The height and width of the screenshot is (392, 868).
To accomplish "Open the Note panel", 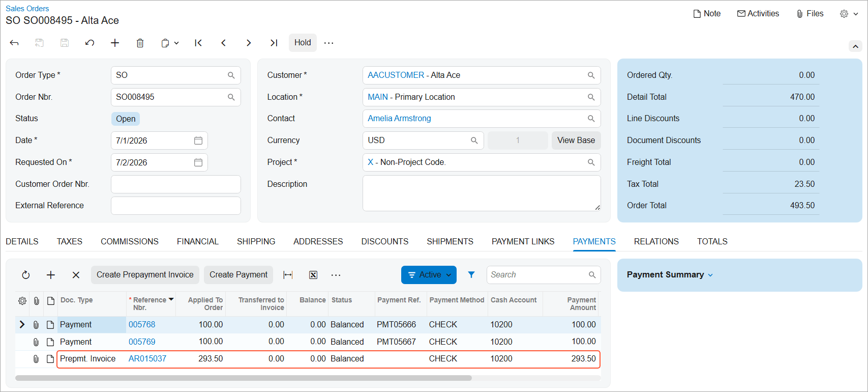I will click(707, 14).
